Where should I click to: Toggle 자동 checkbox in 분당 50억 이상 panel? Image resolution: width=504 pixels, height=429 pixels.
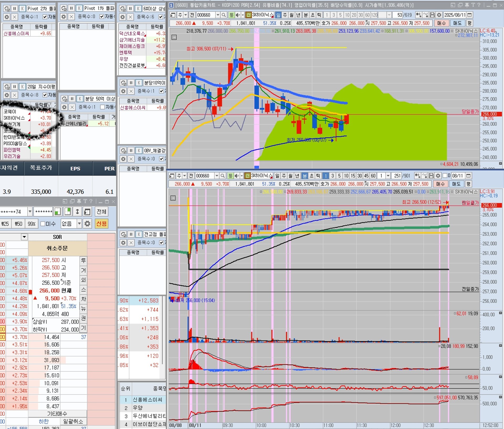click(103, 107)
